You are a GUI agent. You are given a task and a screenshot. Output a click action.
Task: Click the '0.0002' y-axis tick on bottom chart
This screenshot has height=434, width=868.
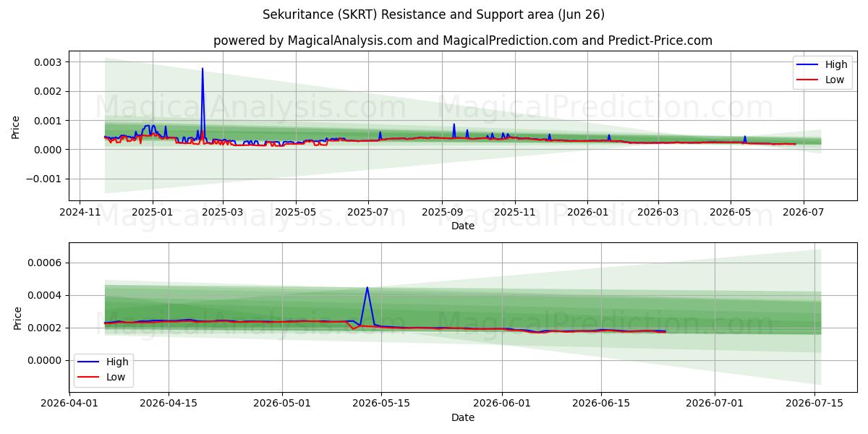click(46, 328)
